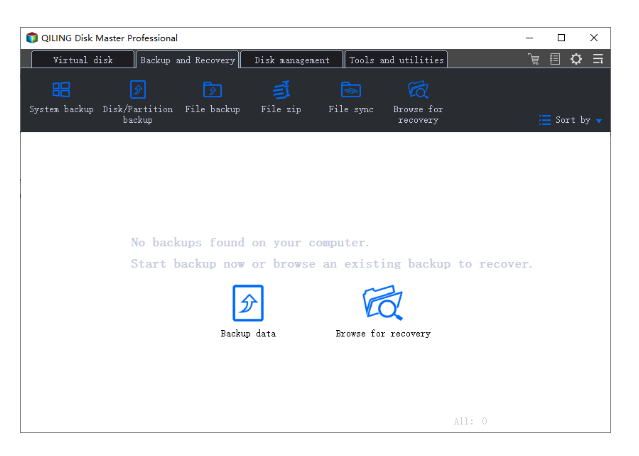Start Backup data in center pane
Viewport: 639px width, 456px height.
248,312
